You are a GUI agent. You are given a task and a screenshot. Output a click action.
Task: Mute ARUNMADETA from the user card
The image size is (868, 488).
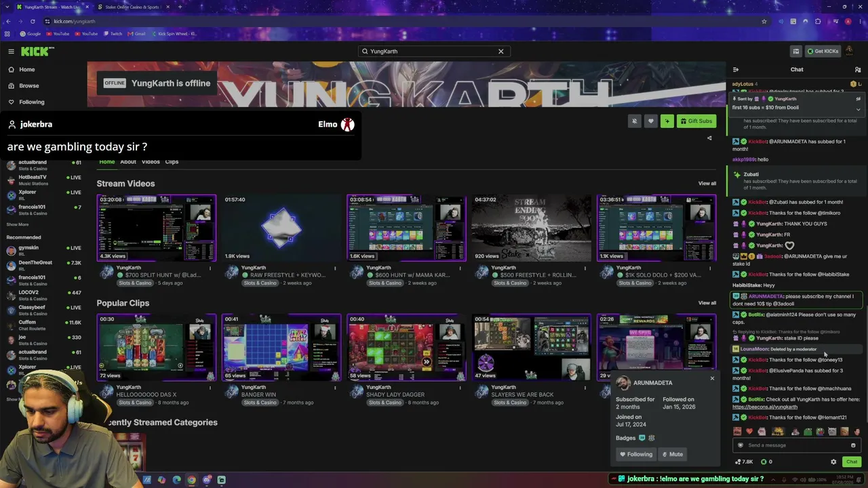[672, 454]
